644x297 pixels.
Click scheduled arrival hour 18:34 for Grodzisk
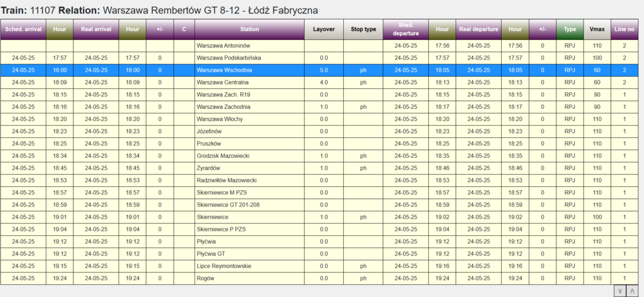click(x=60, y=156)
